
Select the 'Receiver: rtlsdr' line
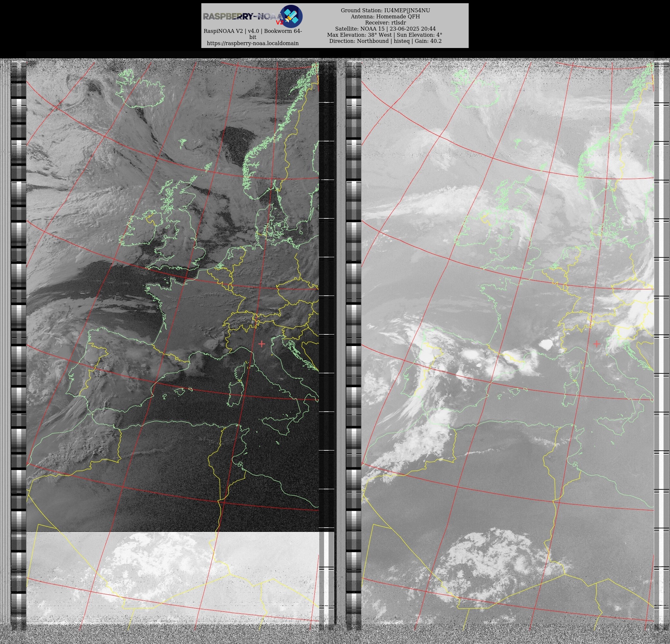(385, 23)
